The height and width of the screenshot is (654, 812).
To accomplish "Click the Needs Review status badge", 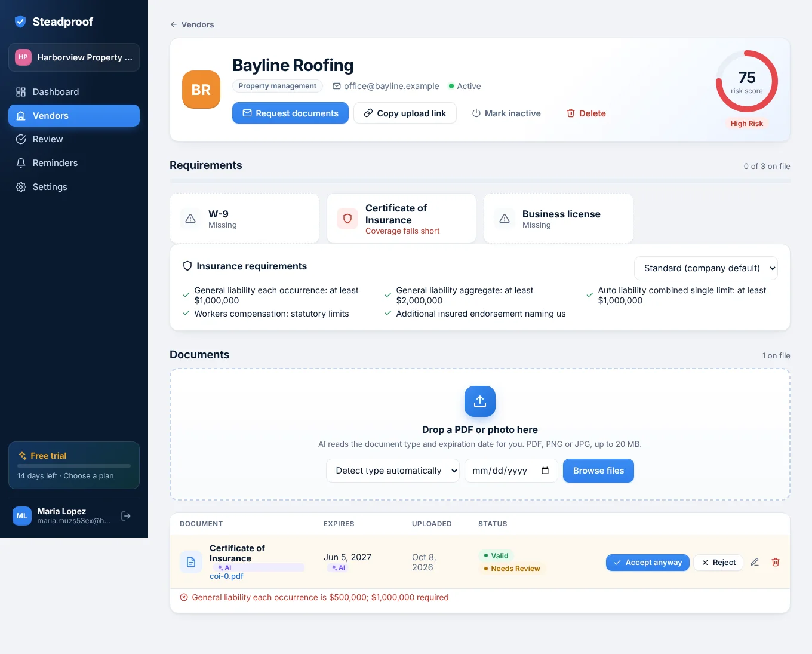I will pyautogui.click(x=512, y=569).
